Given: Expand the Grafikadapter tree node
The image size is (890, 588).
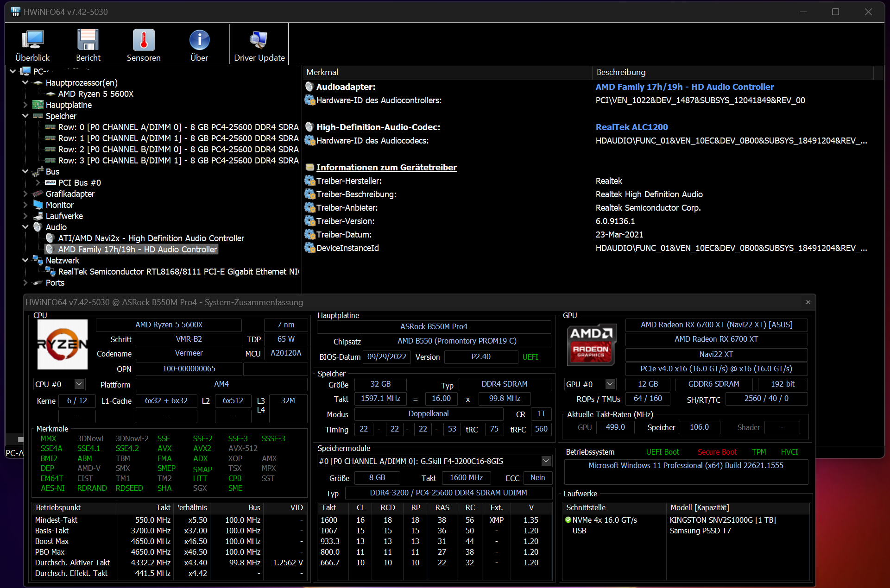Looking at the screenshot, I should click(x=25, y=194).
